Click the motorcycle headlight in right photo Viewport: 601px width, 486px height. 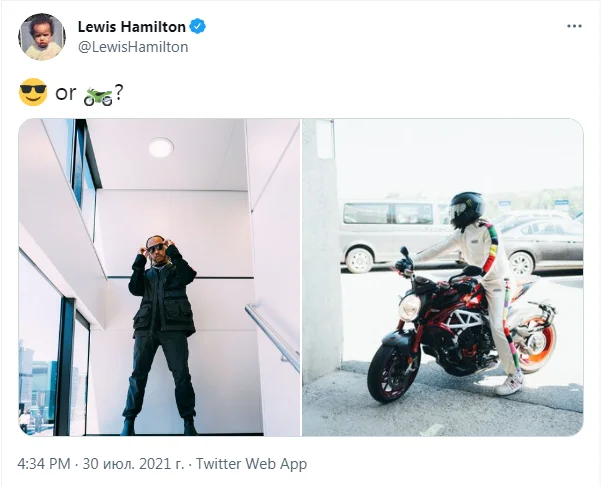click(x=410, y=307)
